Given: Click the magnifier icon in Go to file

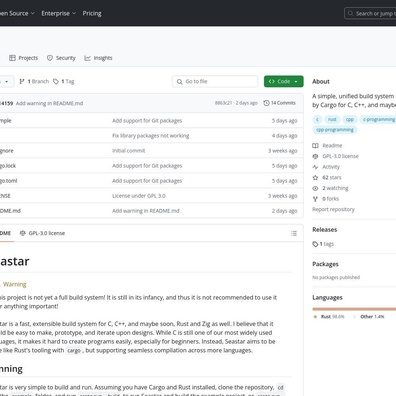Looking at the screenshot, I should (179, 81).
